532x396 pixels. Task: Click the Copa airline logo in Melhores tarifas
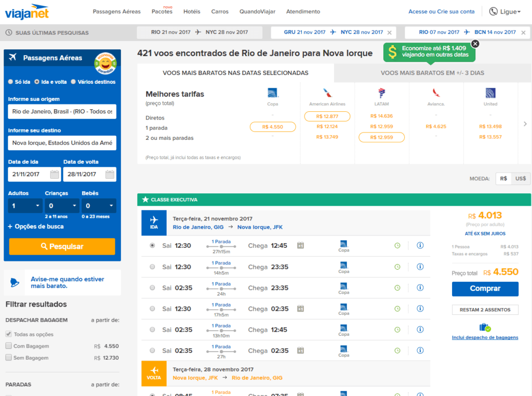[272, 93]
